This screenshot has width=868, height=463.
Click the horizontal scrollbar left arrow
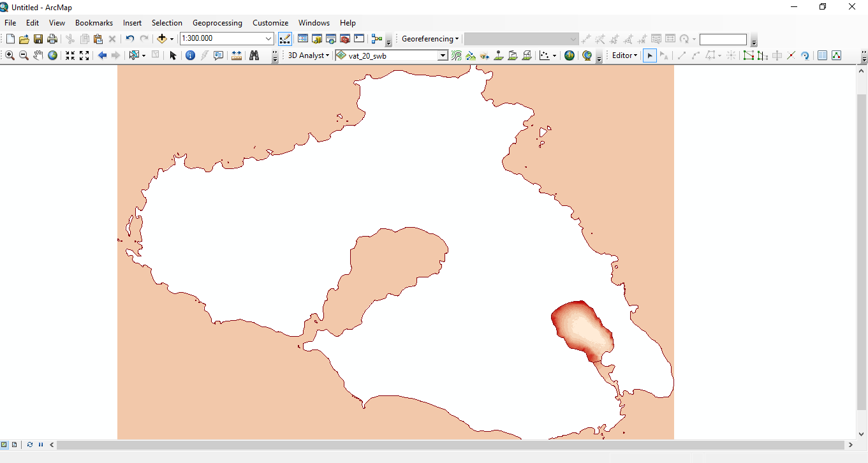tap(52, 445)
